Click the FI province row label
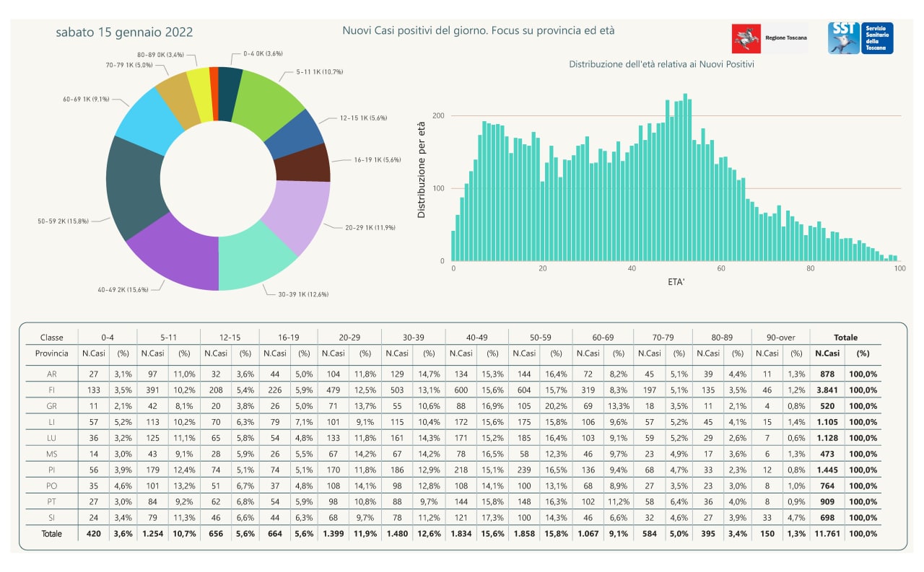This screenshot has height=572, width=924. point(51,390)
